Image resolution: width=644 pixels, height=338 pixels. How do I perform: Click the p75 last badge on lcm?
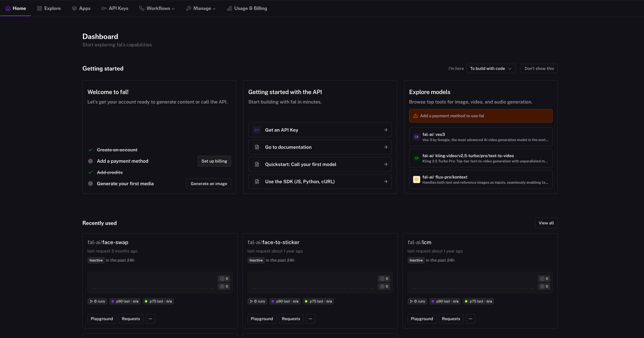click(x=478, y=301)
